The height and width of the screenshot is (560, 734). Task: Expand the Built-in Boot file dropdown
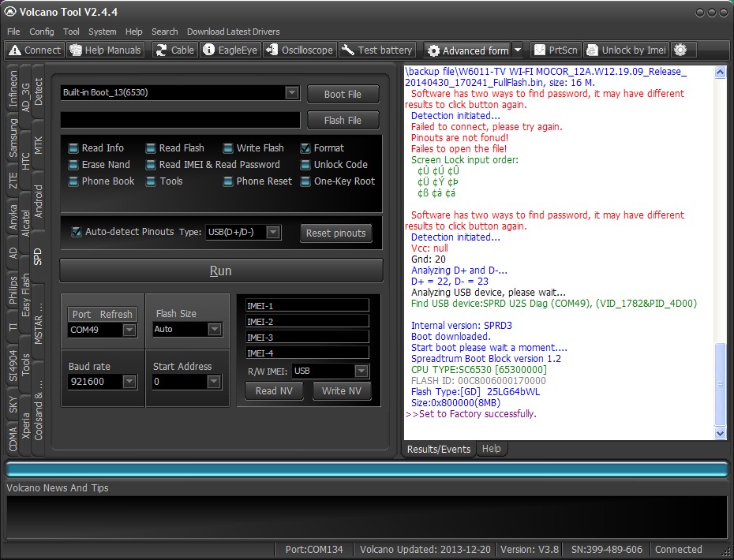[x=292, y=93]
